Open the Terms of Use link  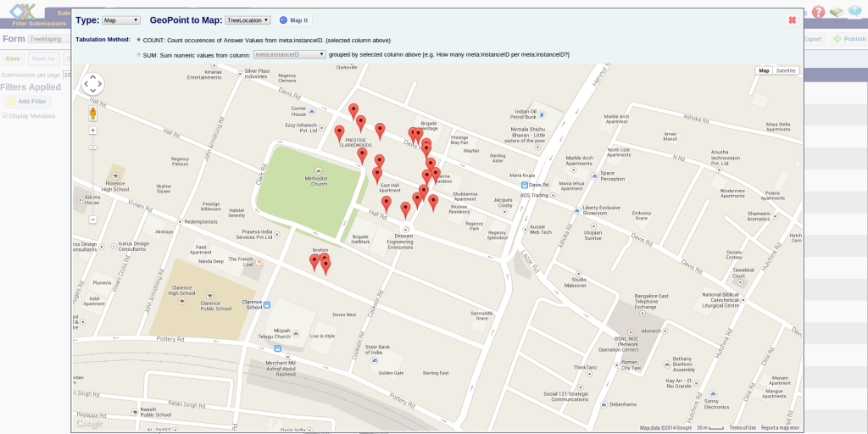743,428
